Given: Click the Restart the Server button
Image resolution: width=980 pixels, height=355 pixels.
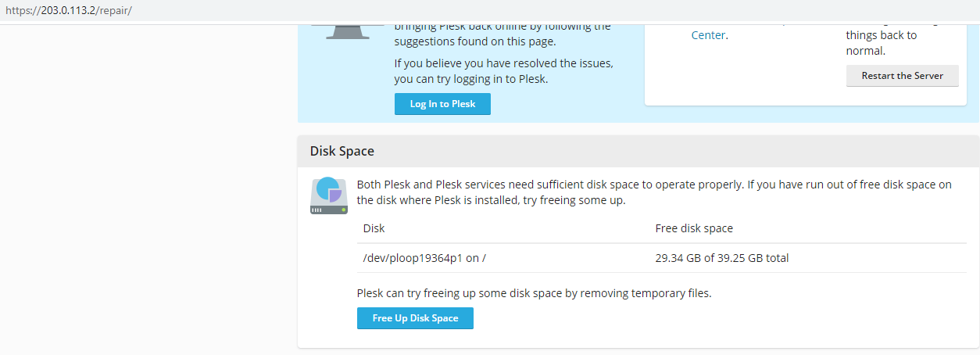Looking at the screenshot, I should coord(902,76).
